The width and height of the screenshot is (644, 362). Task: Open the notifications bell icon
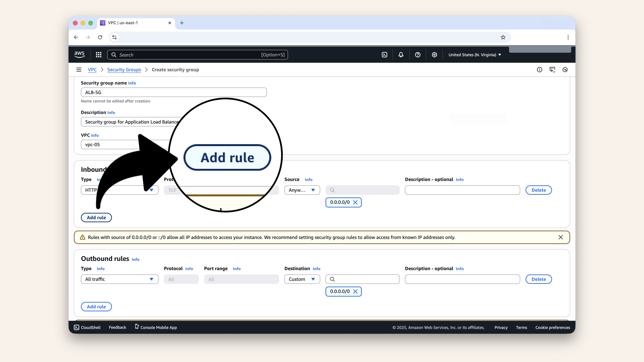click(x=401, y=55)
